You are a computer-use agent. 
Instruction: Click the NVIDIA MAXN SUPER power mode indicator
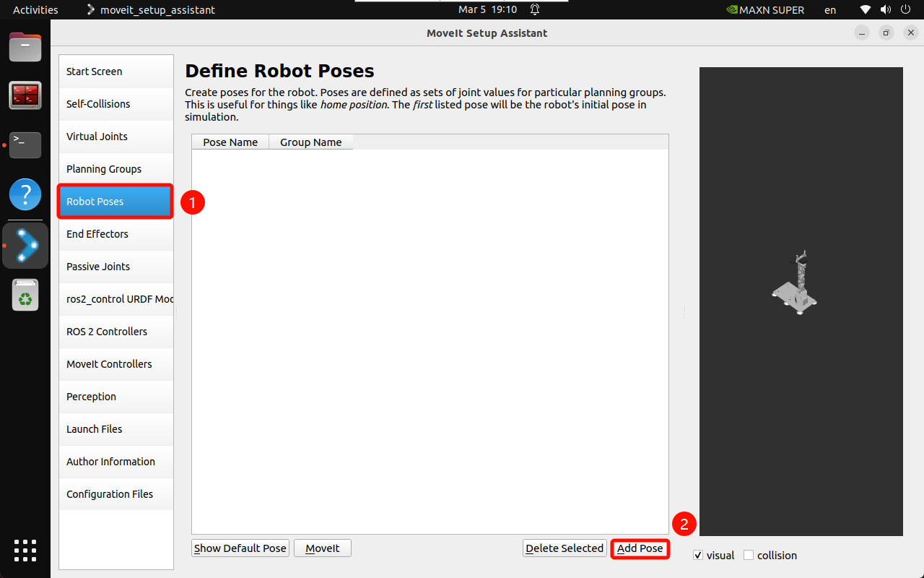[764, 10]
